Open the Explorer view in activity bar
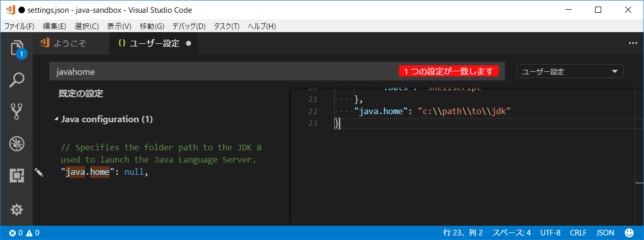This screenshot has height=240, width=644. click(16, 49)
